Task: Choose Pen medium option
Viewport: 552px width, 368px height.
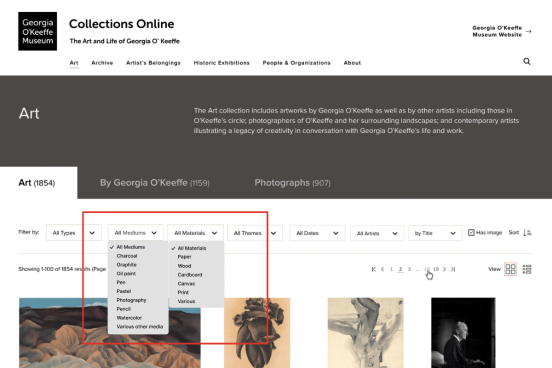Action: pyautogui.click(x=121, y=282)
